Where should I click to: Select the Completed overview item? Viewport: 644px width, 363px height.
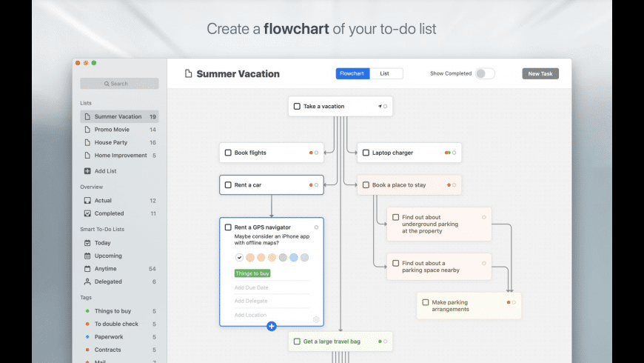pos(109,213)
